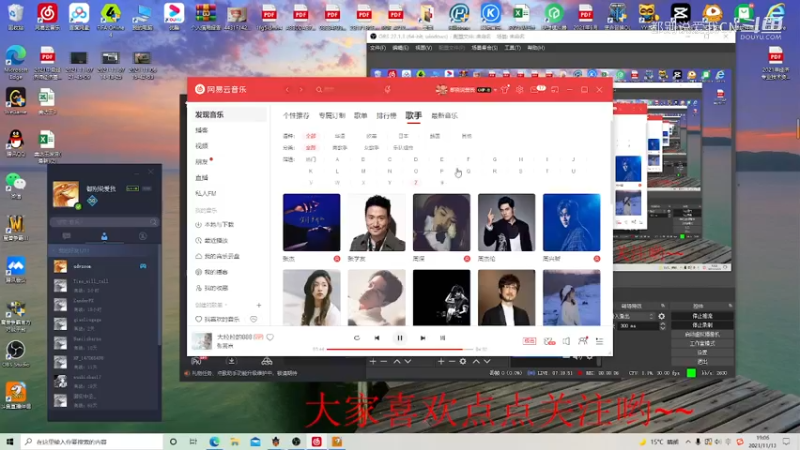This screenshot has width=800, height=450.
Task: Expand the account dropdown arrow beside VIP badge
Action: point(495,90)
